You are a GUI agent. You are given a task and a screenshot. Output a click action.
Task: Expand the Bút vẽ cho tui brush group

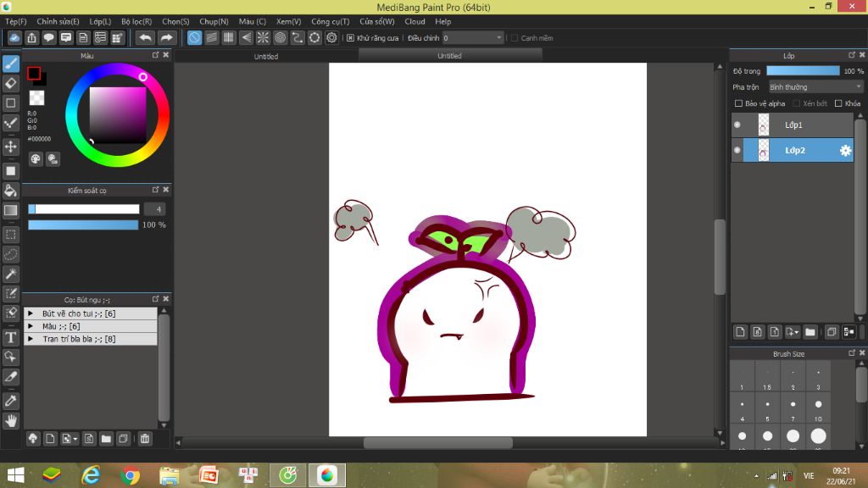(x=31, y=313)
